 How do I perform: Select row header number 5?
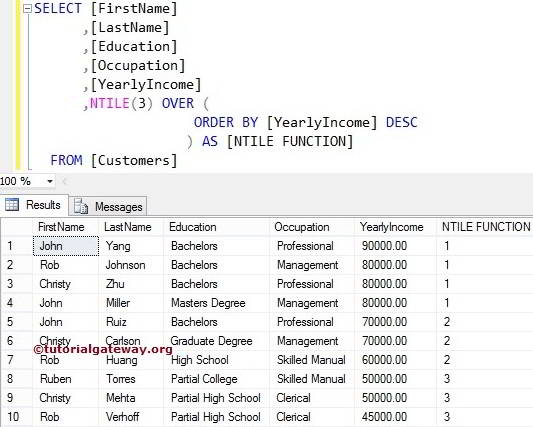tap(17, 322)
